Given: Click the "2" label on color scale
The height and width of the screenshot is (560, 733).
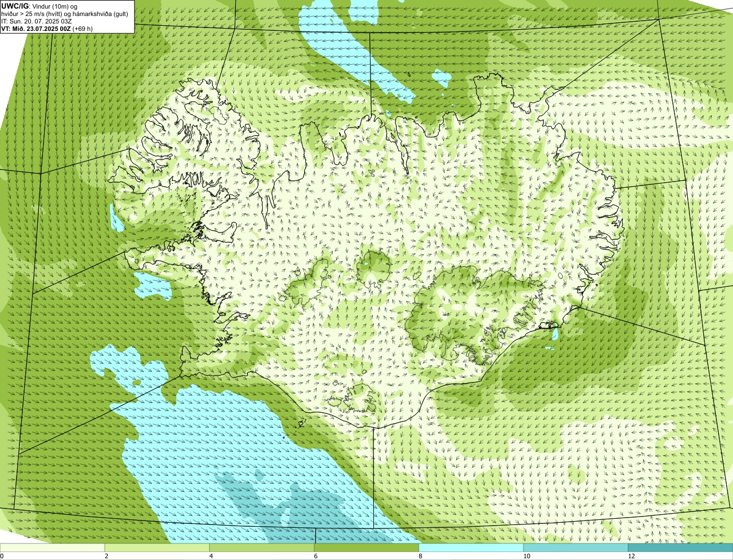Looking at the screenshot, I should pyautogui.click(x=107, y=556).
